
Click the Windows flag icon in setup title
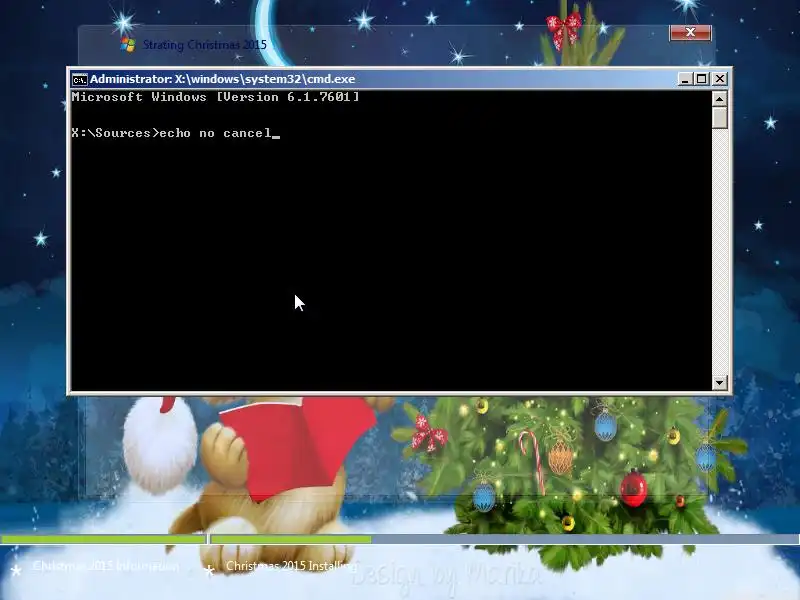[128, 45]
